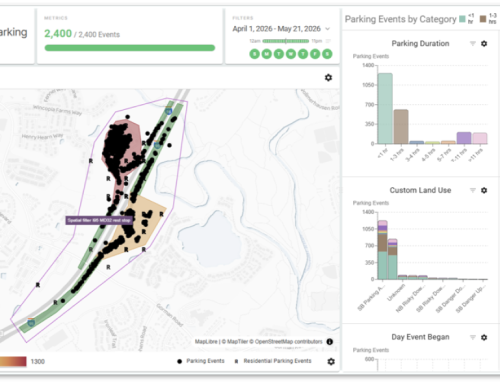Viewport: 500px width, 383px height.
Task: Open Custom Land Use chart settings gear
Action: [484, 190]
